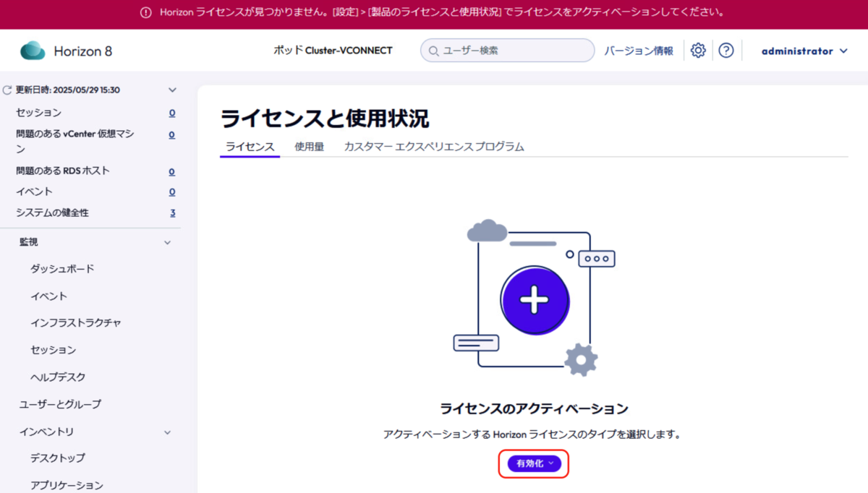Focus the ユーザー検索 input field
Image resolution: width=868 pixels, height=493 pixels.
click(507, 51)
